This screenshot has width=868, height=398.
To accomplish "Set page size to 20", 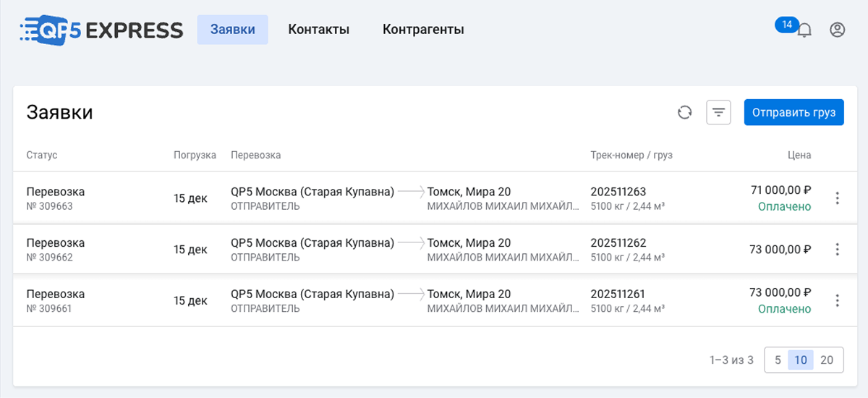I will point(827,360).
